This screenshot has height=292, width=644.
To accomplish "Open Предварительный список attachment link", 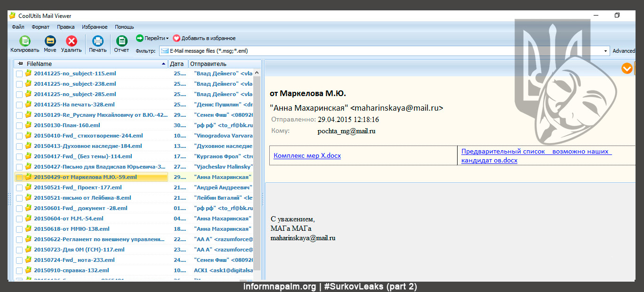I will click(x=536, y=156).
